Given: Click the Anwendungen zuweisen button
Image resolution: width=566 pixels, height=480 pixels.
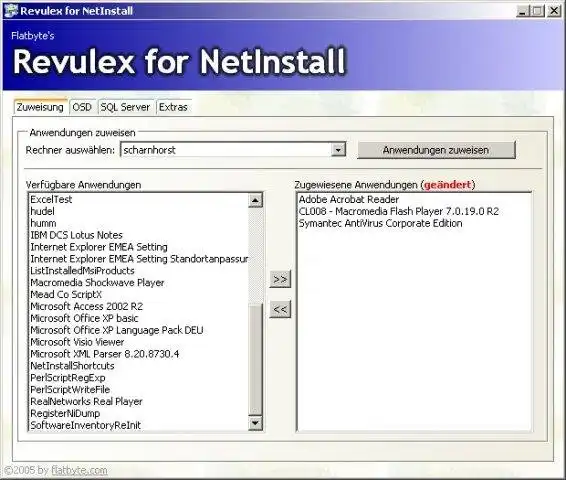Looking at the screenshot, I should [x=436, y=150].
